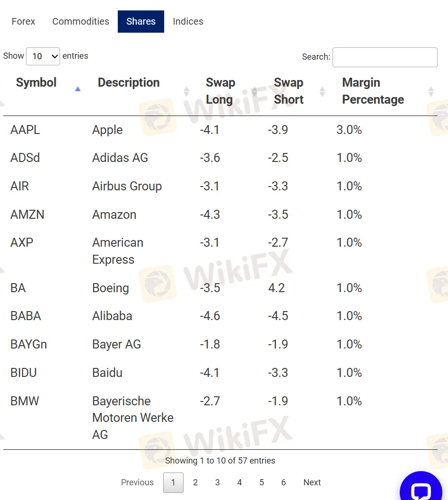Image resolution: width=448 pixels, height=500 pixels.
Task: Sort by Symbol column arrow icon
Action: tap(78, 89)
